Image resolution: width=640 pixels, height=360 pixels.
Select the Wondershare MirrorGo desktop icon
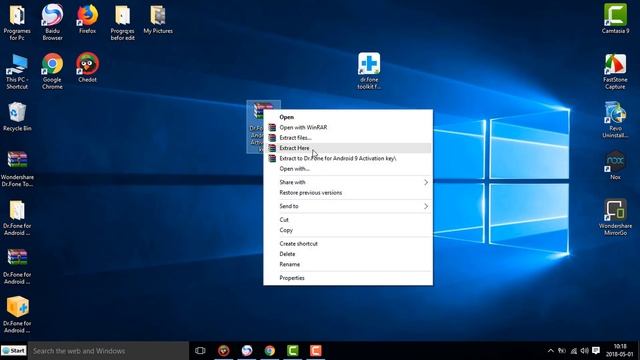tap(616, 210)
